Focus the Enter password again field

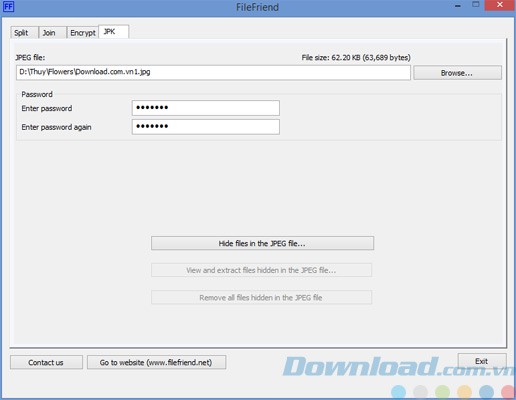[206, 127]
